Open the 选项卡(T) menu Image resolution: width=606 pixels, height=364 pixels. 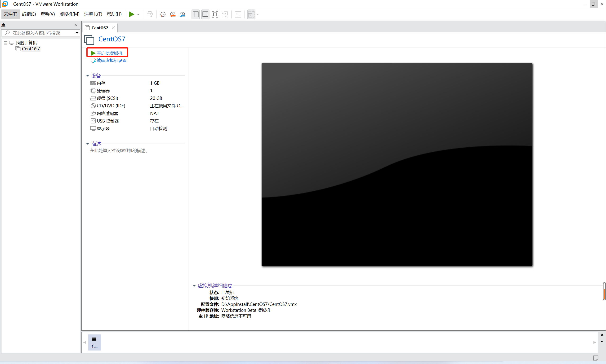[x=93, y=14]
